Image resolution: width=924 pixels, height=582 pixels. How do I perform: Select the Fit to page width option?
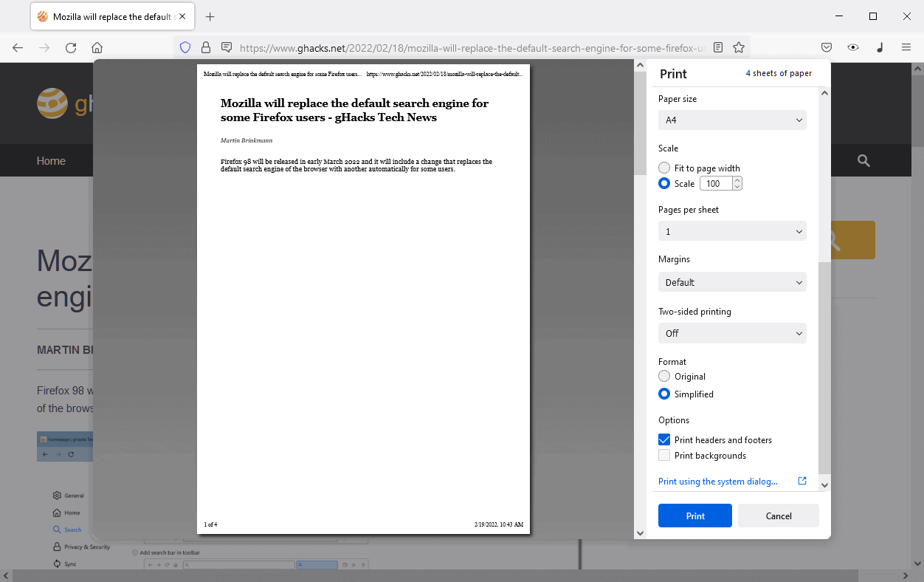pos(664,168)
